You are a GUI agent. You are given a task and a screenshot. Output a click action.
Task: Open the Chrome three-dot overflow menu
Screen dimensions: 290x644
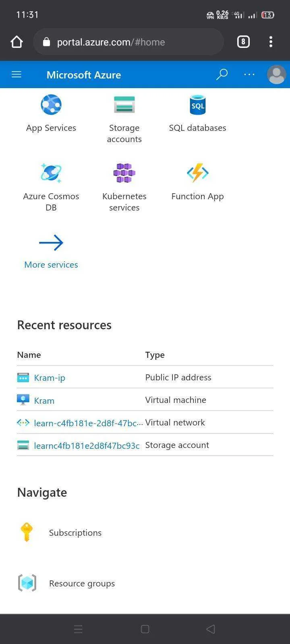coord(271,42)
